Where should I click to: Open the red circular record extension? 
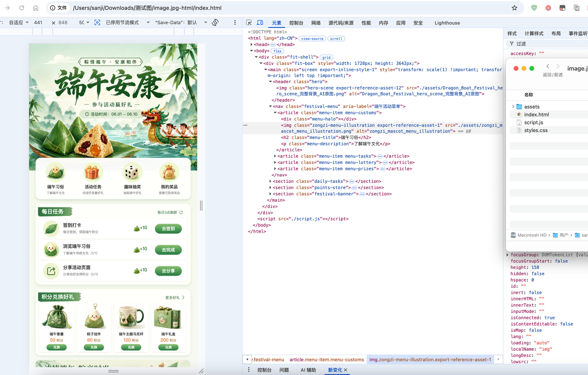click(x=548, y=8)
